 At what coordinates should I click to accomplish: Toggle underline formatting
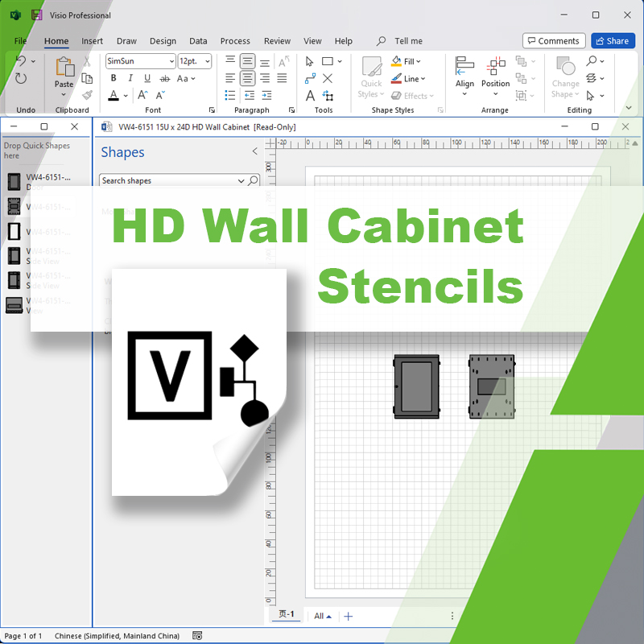pos(147,78)
